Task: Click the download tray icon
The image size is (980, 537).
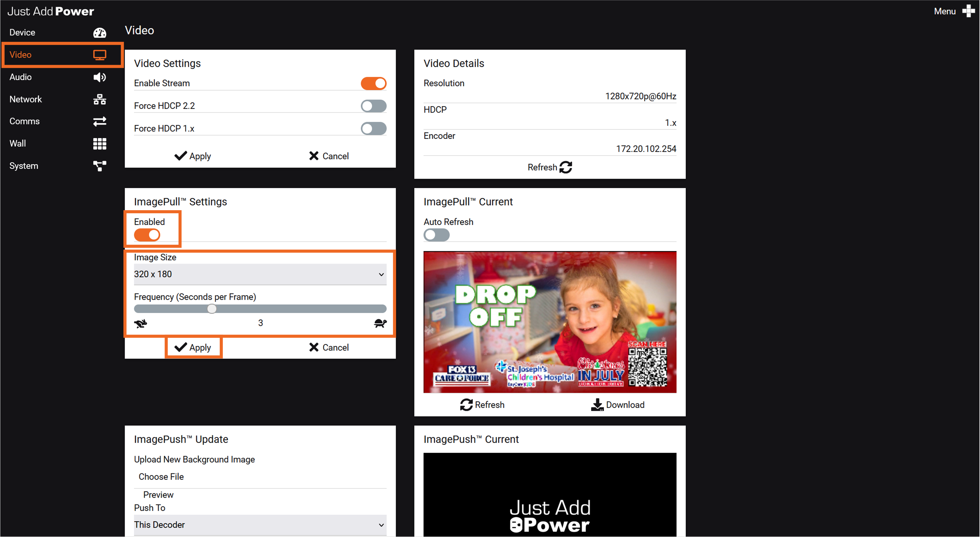Action: coord(597,405)
